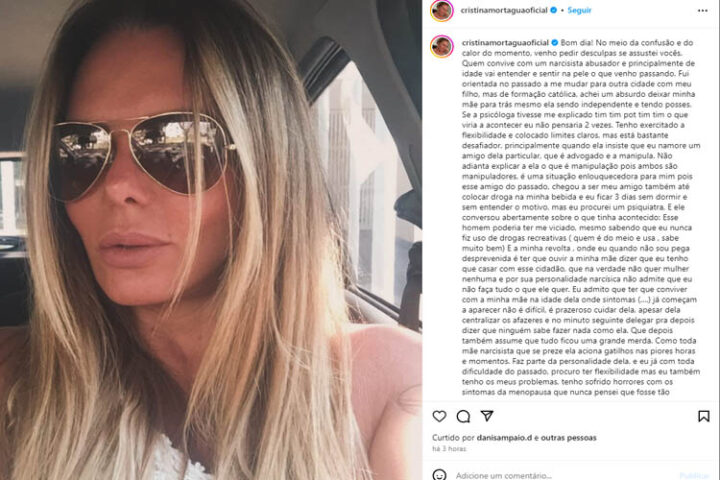Click verified badge in the caption line

pyautogui.click(x=555, y=43)
